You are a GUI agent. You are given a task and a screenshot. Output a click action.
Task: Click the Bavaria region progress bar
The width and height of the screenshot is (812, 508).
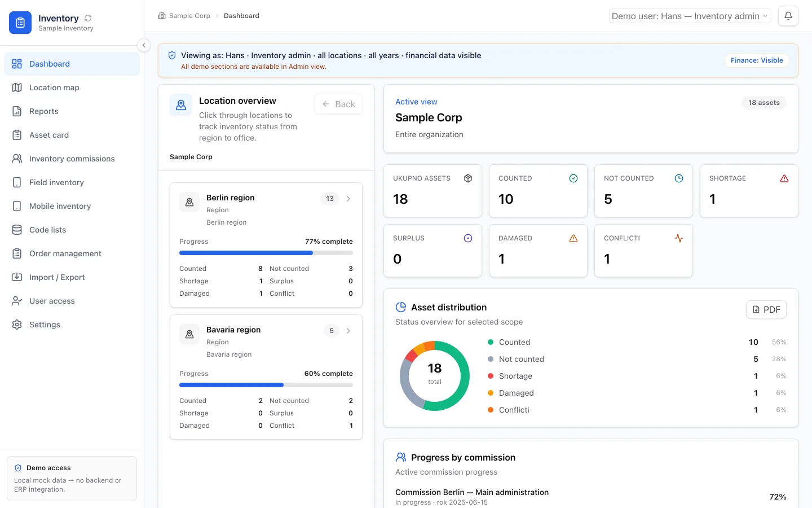(x=266, y=385)
